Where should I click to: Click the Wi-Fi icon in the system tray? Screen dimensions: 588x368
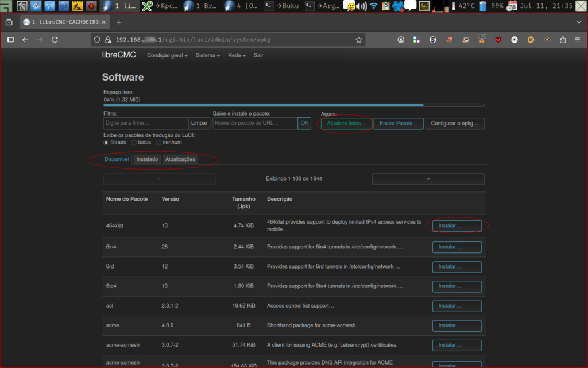[373, 7]
